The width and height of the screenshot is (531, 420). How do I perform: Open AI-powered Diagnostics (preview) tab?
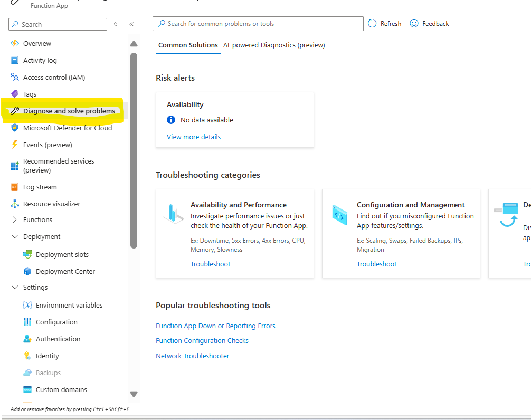click(x=274, y=45)
